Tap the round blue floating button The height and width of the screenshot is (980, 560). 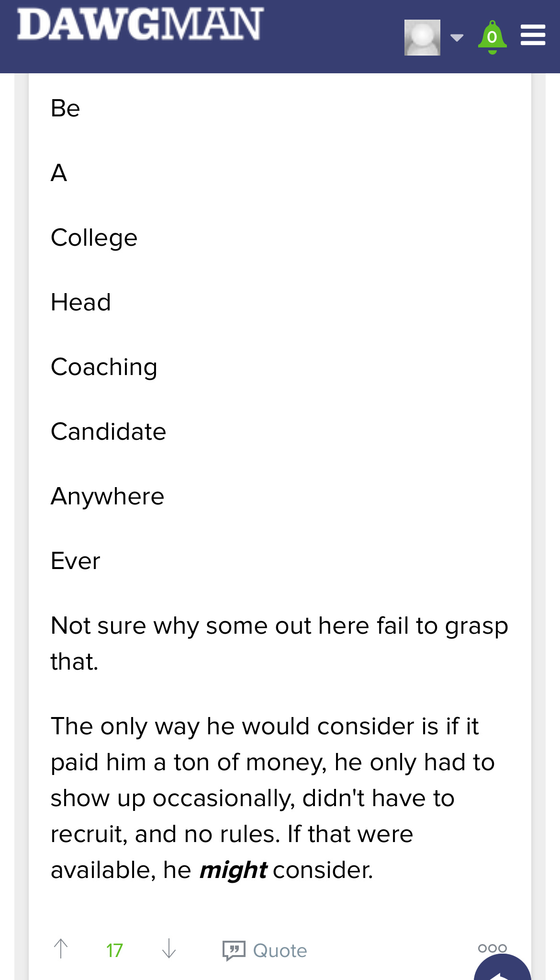click(x=502, y=970)
